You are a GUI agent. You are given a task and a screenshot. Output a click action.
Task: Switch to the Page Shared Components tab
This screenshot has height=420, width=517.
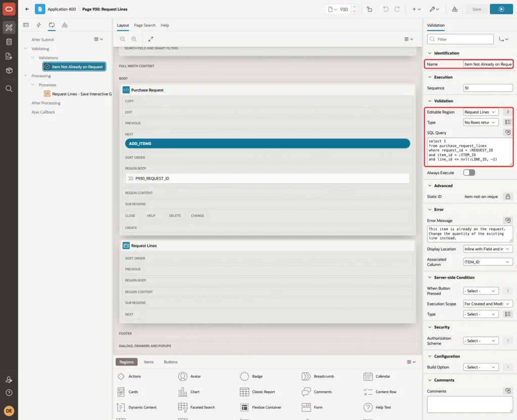click(x=65, y=25)
